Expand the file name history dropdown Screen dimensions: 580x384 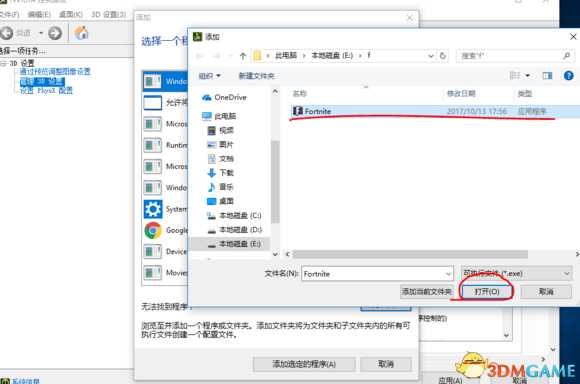click(x=448, y=274)
